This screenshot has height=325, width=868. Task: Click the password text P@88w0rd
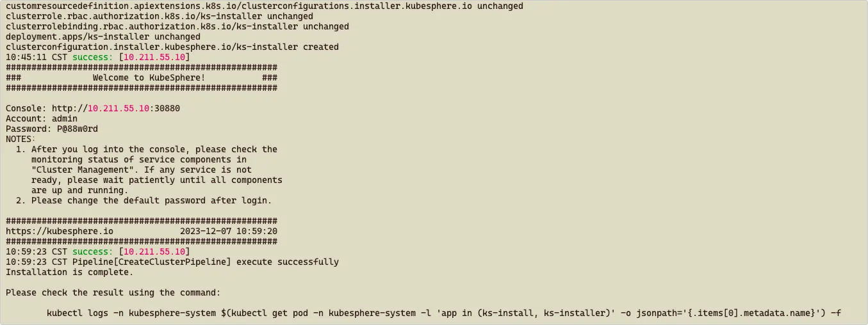[75, 129]
